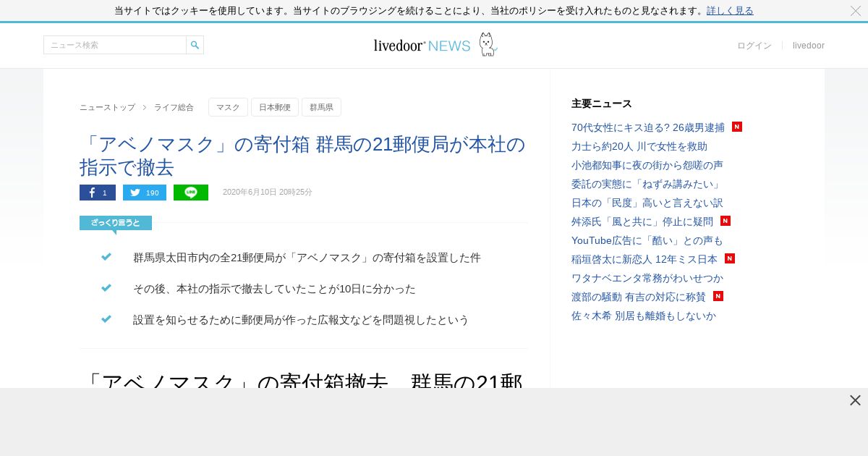Image resolution: width=868 pixels, height=456 pixels.
Task: Click N badge beside 舛添氏 headline
Action: click(x=726, y=221)
